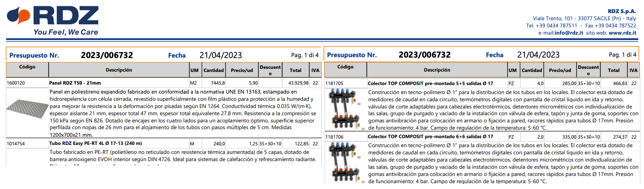Open the www.rdz.it website link
Viewport: 644px width, 189px height.
pyautogui.click(x=622, y=33)
